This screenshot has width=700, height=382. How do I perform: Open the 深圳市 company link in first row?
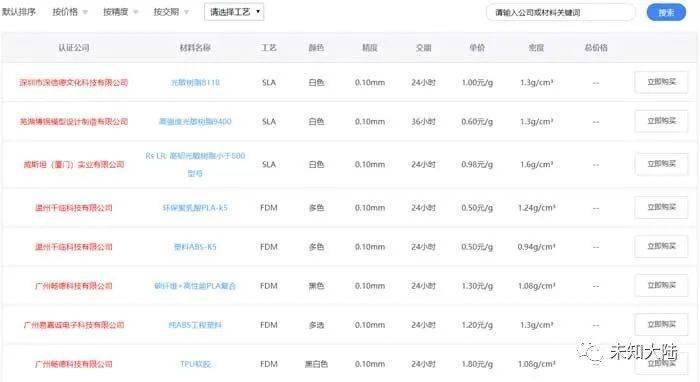coord(74,83)
